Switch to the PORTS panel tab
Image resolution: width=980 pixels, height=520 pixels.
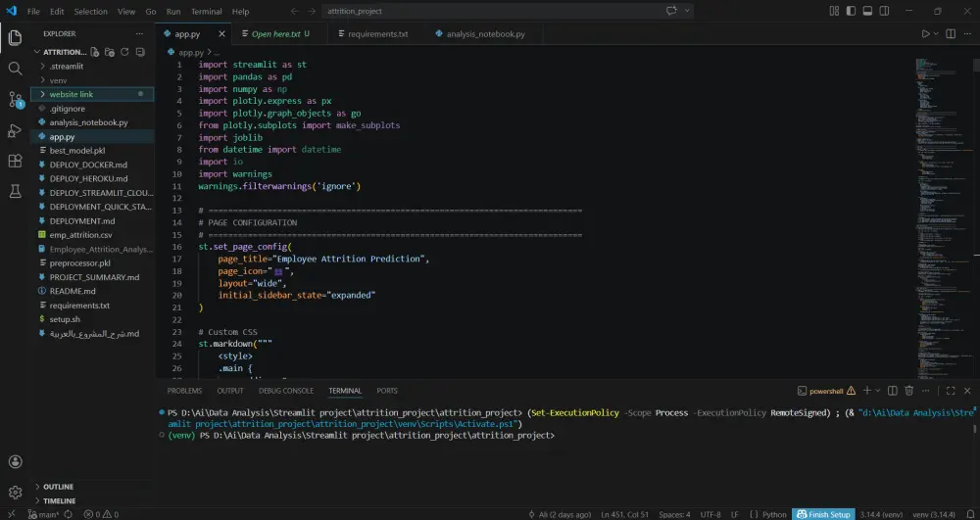tap(387, 391)
